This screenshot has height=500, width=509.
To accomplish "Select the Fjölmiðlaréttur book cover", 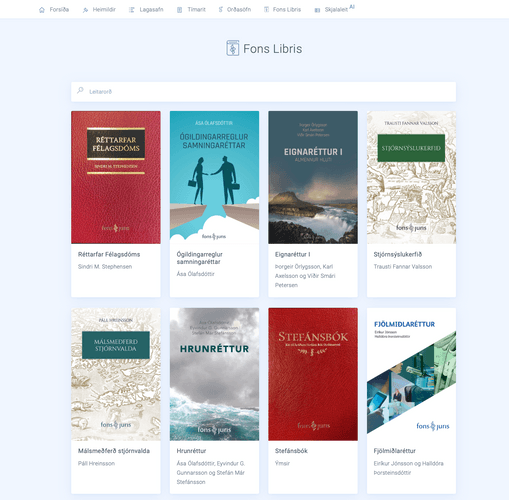I will (x=411, y=374).
